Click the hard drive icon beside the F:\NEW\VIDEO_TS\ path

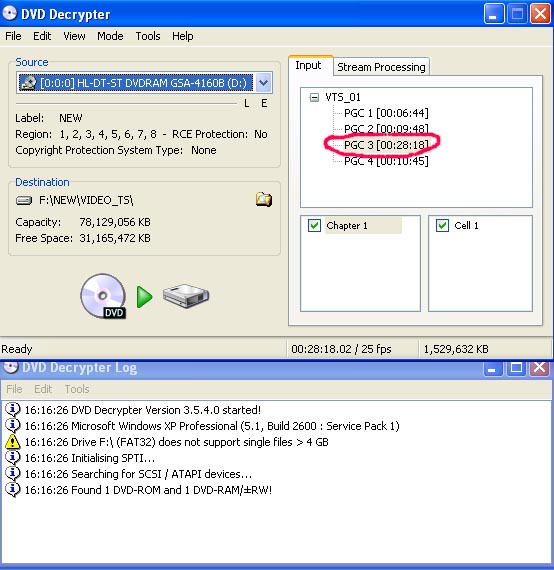tap(24, 200)
